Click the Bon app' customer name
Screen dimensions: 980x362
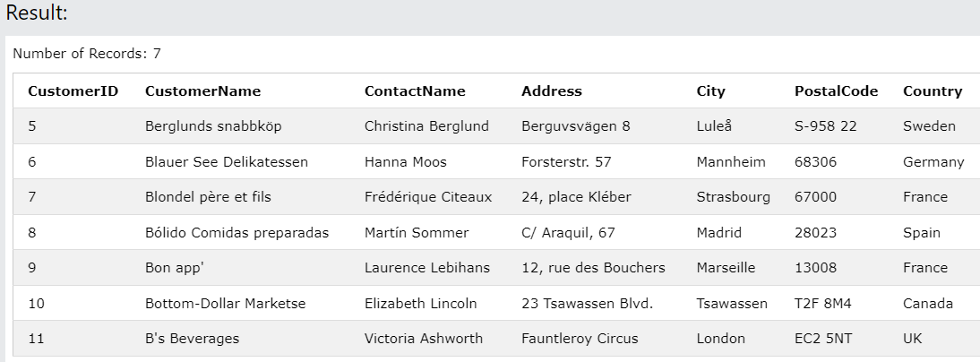point(170,268)
